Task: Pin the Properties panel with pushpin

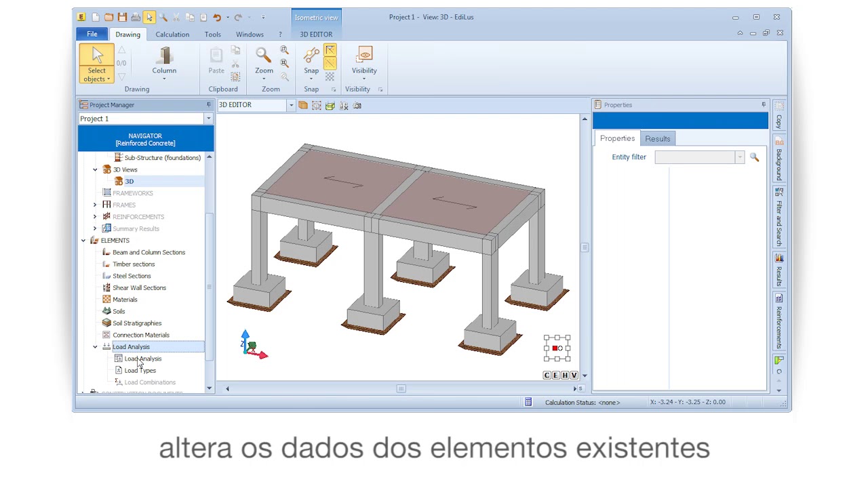Action: (x=764, y=105)
